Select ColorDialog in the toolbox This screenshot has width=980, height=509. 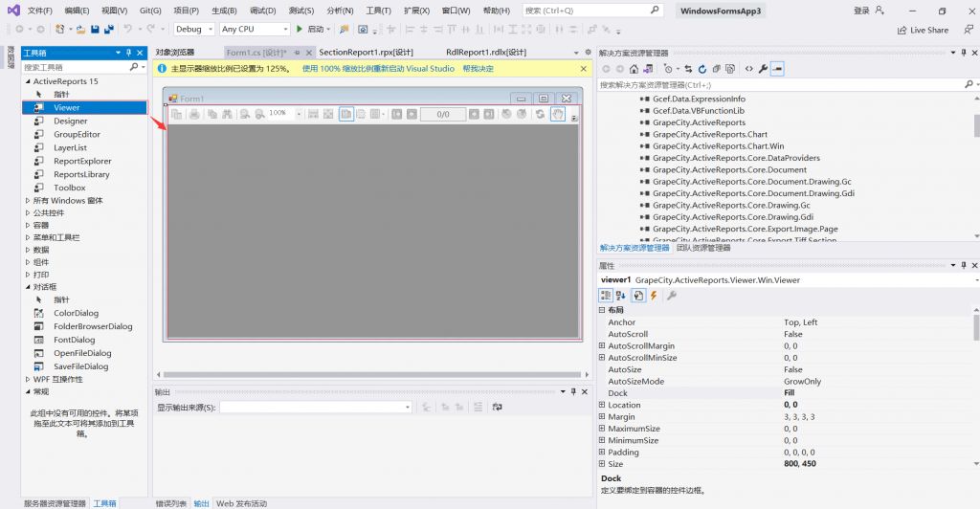[x=76, y=313]
